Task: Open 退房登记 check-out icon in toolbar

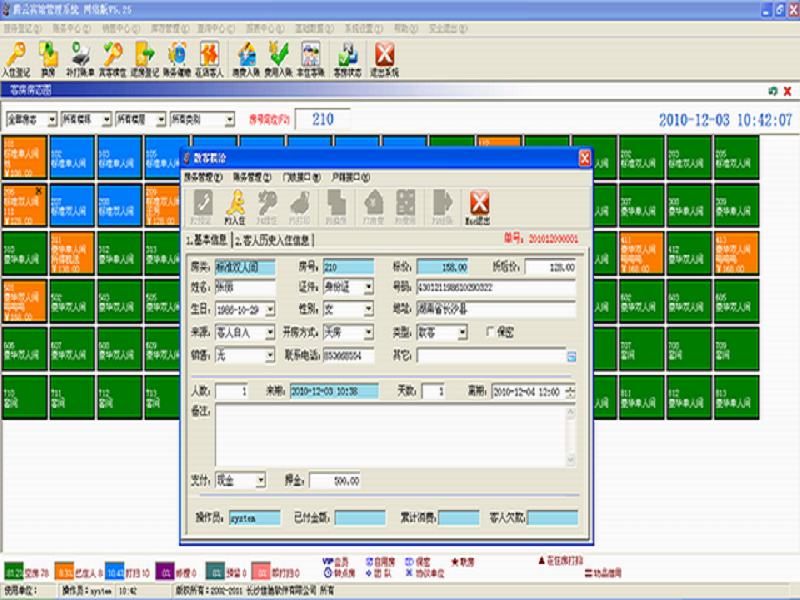Action: (146, 56)
